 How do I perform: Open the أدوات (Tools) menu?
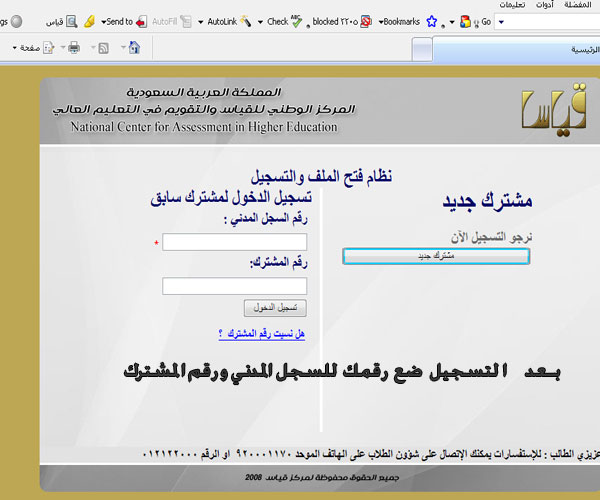click(x=545, y=5)
